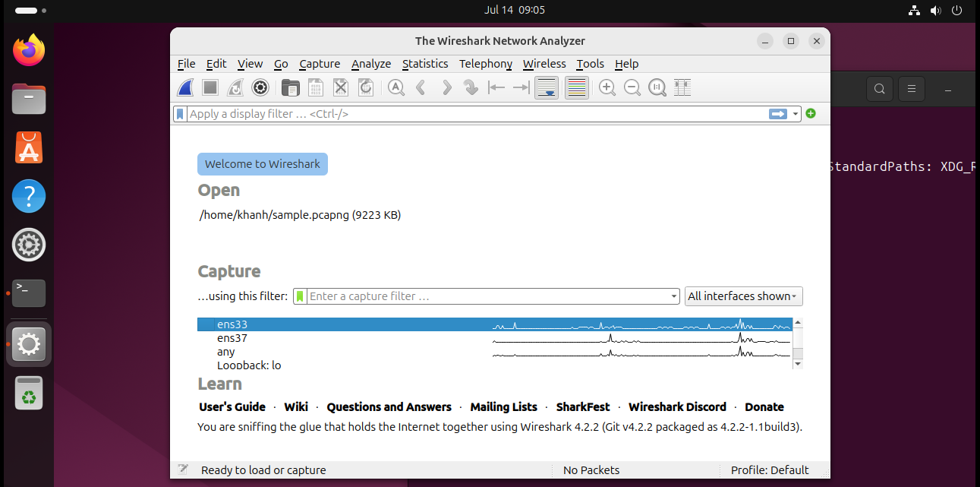
Task: Open the Analyze menu
Action: [371, 64]
